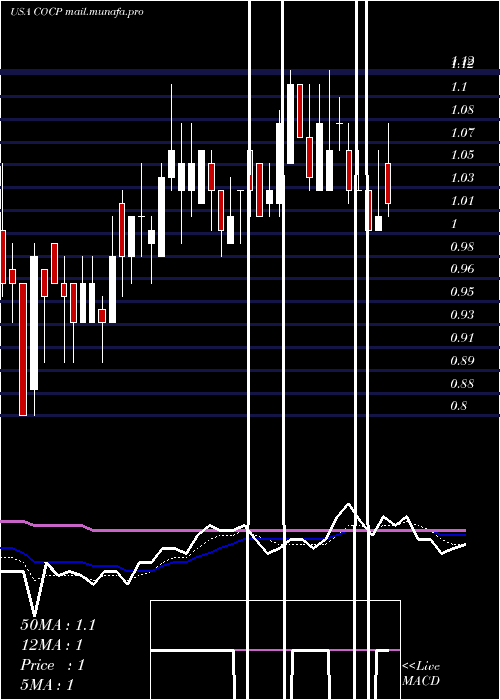Click the '12MA : 1' legend entry
Viewport: 500px width, 700px height.
52,645
